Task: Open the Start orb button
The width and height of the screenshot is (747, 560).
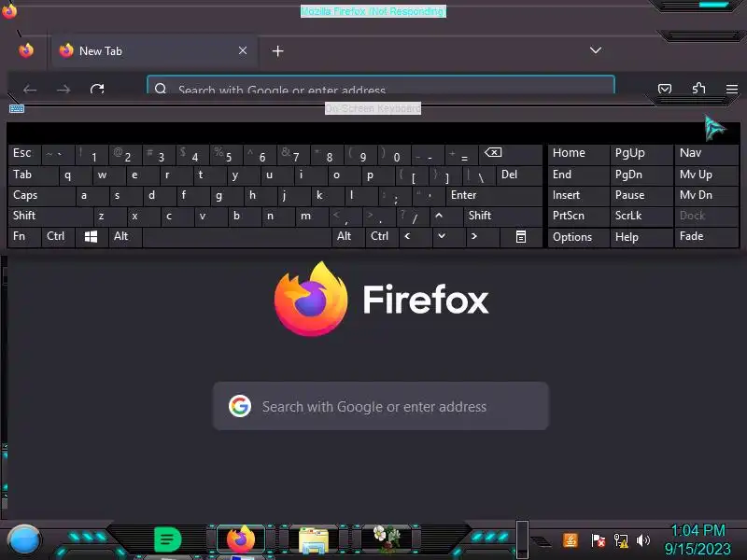Action: 24,540
